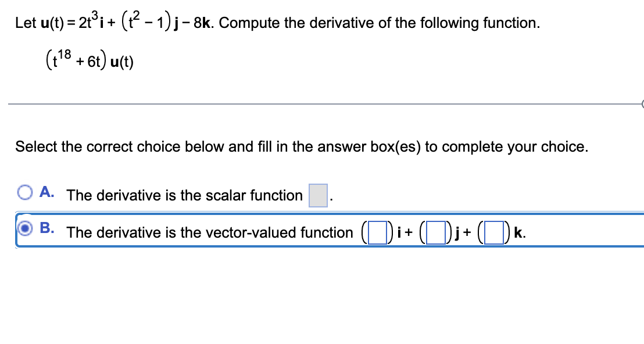Focus the last vector answer field
Viewport: 644px width, 344px height.
495,232
